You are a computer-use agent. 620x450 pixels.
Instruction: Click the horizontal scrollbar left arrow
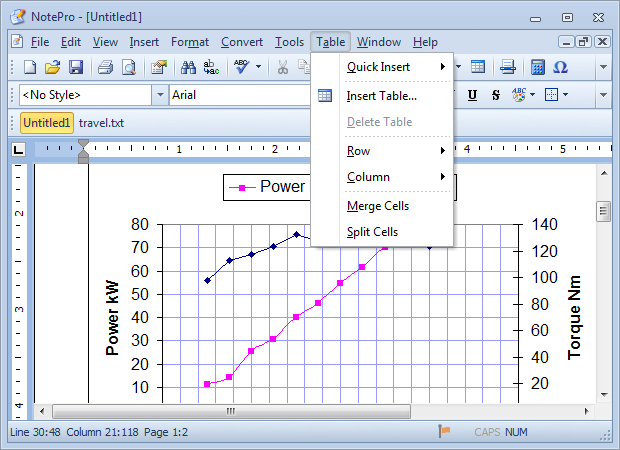coord(42,411)
